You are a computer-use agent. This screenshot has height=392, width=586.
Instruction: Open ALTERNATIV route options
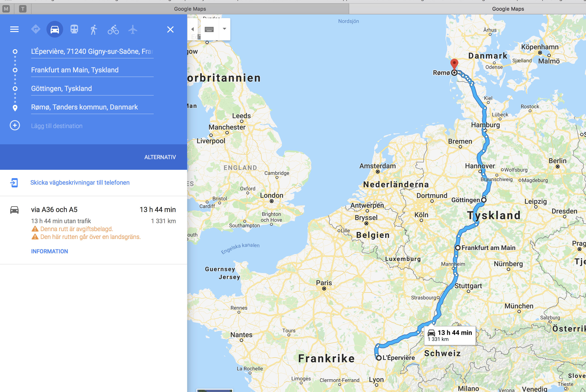point(160,157)
